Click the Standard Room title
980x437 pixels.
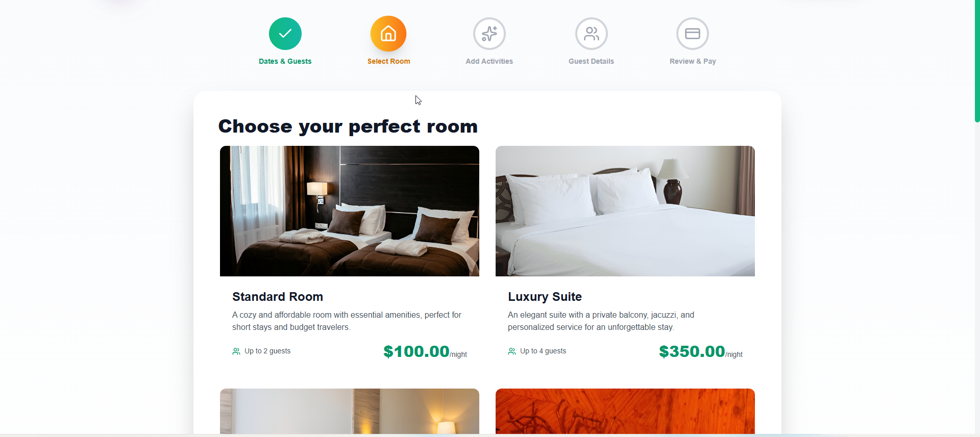(278, 297)
